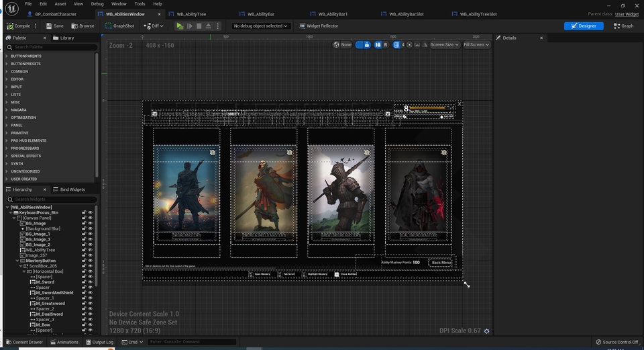
Task: Toggle grid snapping in designer
Action: tap(396, 45)
